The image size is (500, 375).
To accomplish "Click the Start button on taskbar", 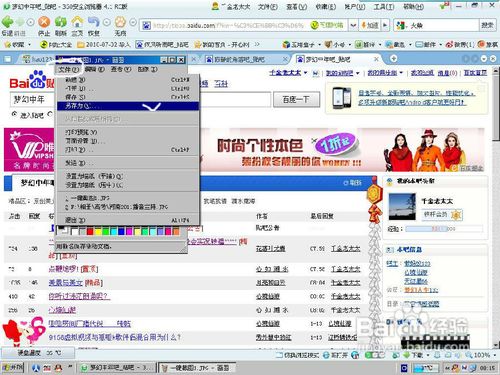I will point(13,368).
